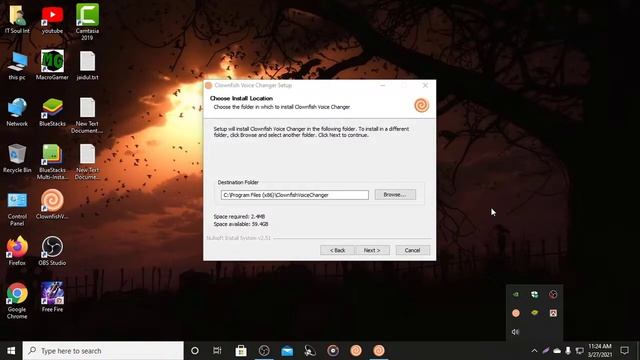Click the 'Space available: 59.4GB' text
Viewport: 640px width, 360px height.
click(241, 224)
